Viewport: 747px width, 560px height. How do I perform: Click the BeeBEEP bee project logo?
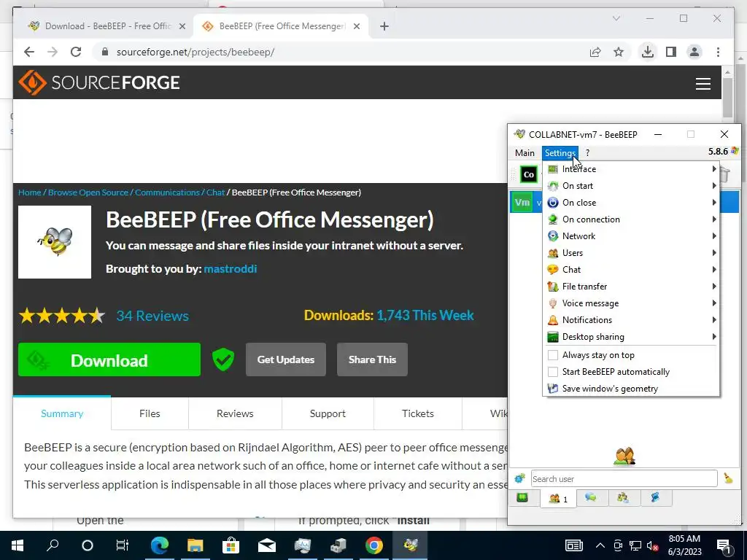coord(55,242)
